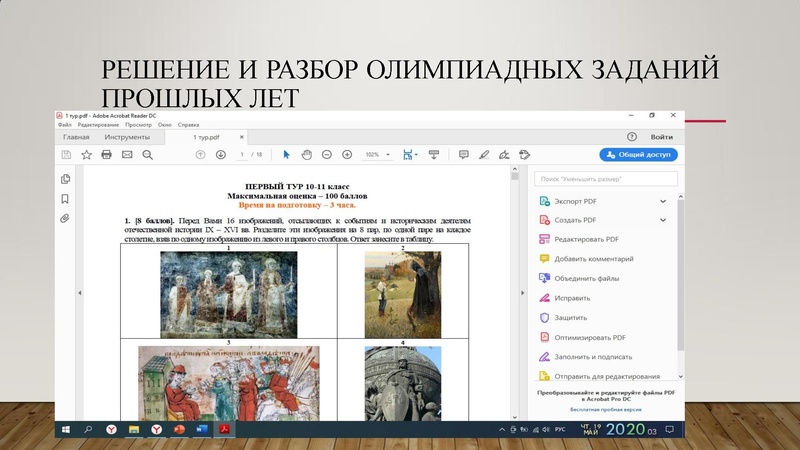800x450 pixels.
Task: Open the Файл menu
Action: (65, 124)
